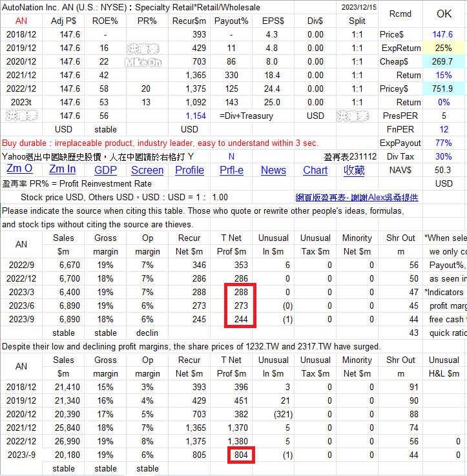Click the 2021/12 Payout% value 330

point(231,75)
